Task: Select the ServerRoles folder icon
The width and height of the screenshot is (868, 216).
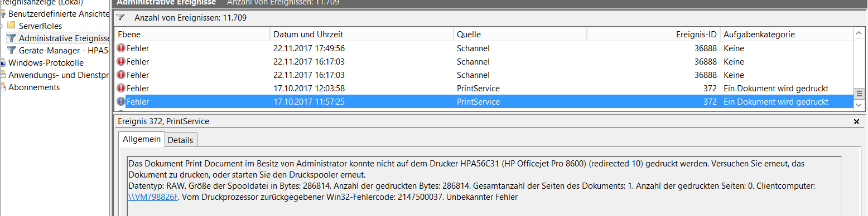Action: point(11,26)
